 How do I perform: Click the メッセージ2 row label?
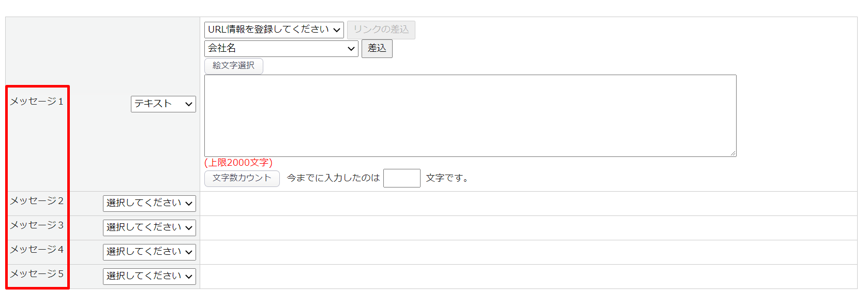[37, 201]
